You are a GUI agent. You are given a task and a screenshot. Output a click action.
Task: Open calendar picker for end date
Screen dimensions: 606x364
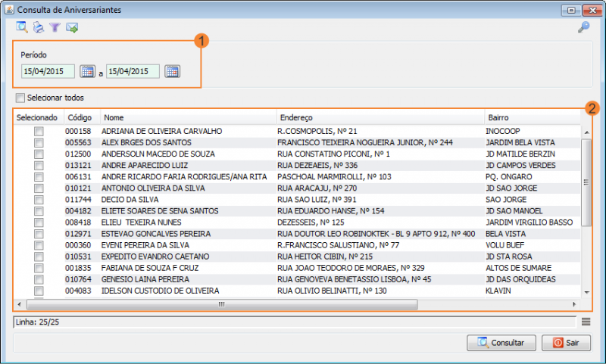[173, 71]
